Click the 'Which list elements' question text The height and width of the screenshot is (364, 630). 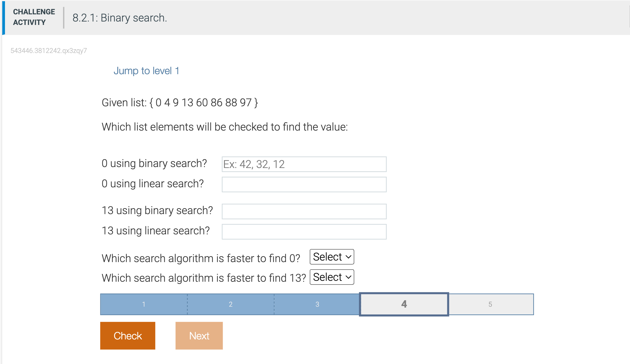[225, 127]
